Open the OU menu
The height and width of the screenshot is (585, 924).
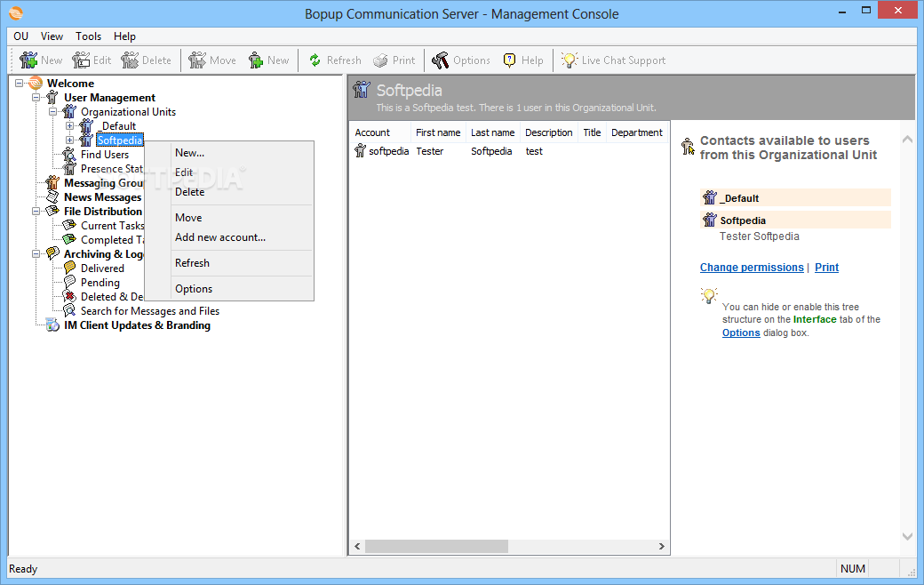pyautogui.click(x=21, y=36)
